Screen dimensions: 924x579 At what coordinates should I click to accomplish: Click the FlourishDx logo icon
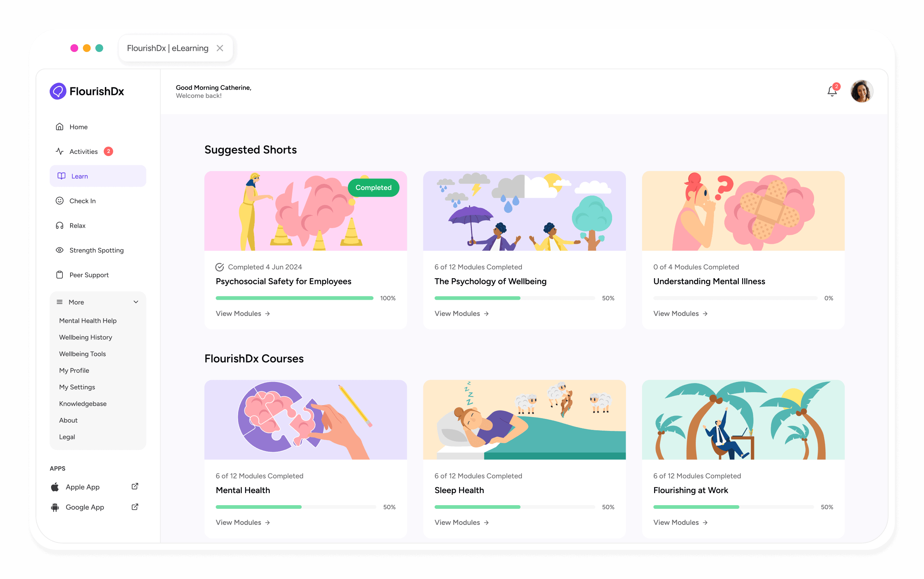point(58,91)
